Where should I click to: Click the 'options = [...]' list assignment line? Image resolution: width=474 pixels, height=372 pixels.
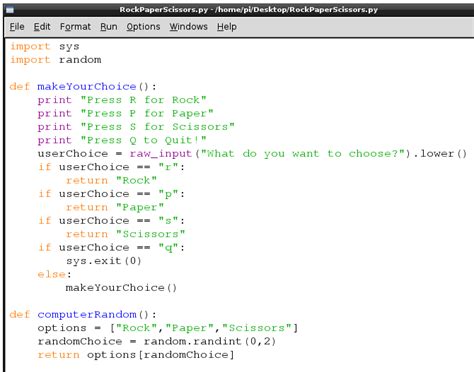(x=168, y=328)
